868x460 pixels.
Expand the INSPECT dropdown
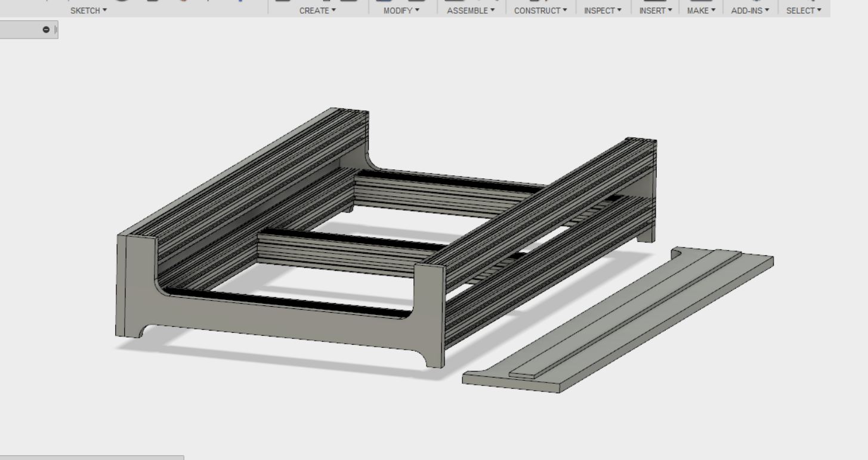(603, 10)
